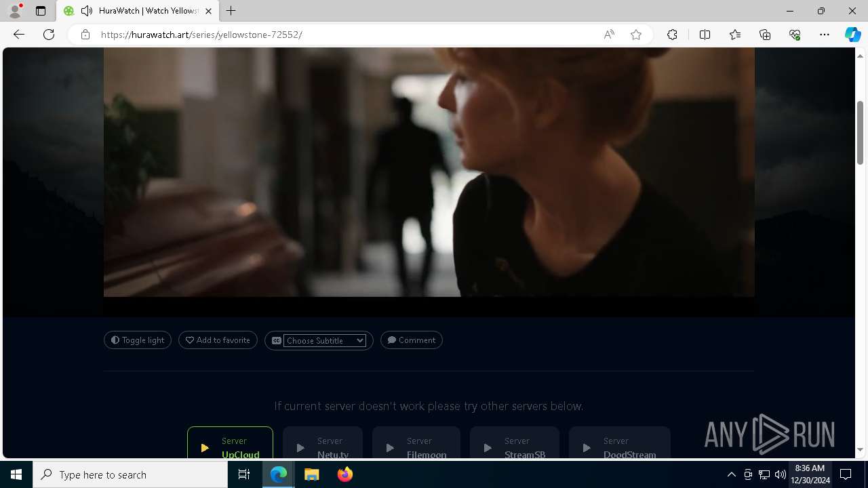Switch to Server DoodStream
The image size is (868, 488).
coord(620,443)
